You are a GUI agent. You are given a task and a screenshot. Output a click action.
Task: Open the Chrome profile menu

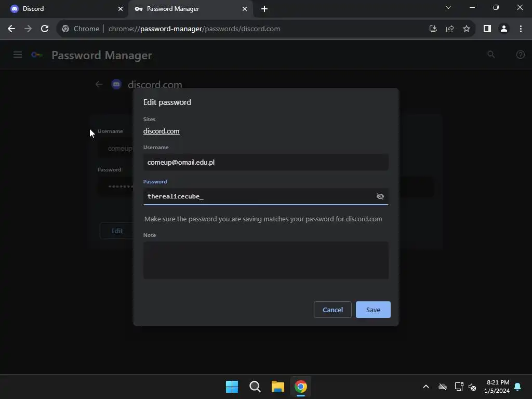click(x=504, y=29)
